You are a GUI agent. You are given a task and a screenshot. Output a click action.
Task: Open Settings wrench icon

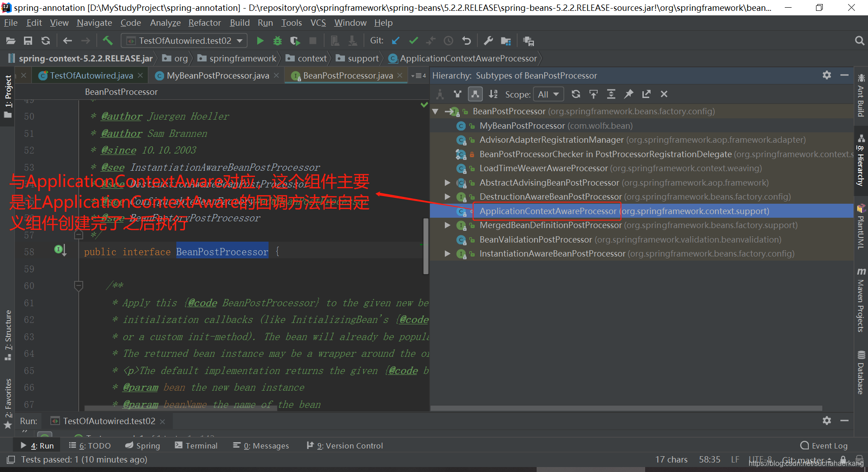pos(488,41)
